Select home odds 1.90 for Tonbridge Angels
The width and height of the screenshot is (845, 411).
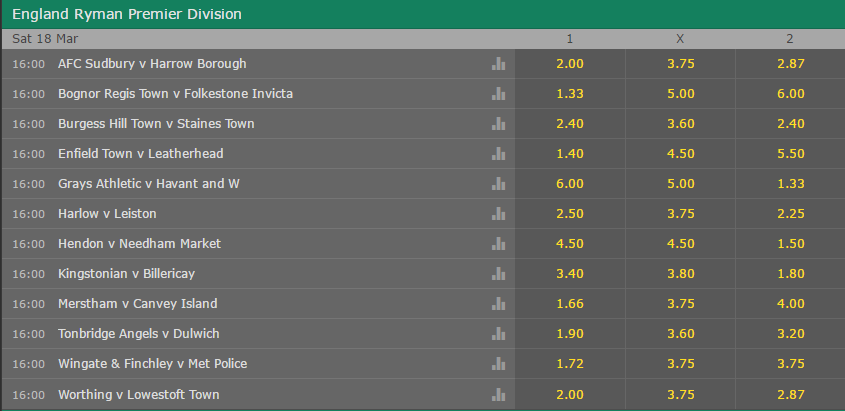tap(570, 334)
